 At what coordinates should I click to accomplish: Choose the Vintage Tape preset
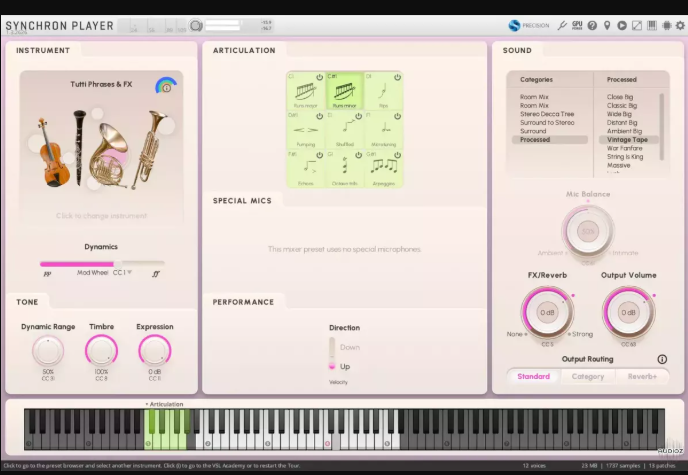(x=628, y=139)
